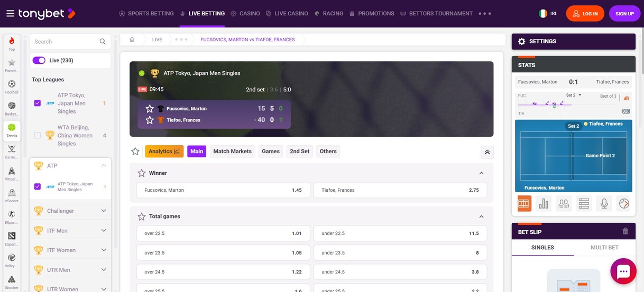
Task: Open the live chat bubble
Action: click(x=623, y=271)
